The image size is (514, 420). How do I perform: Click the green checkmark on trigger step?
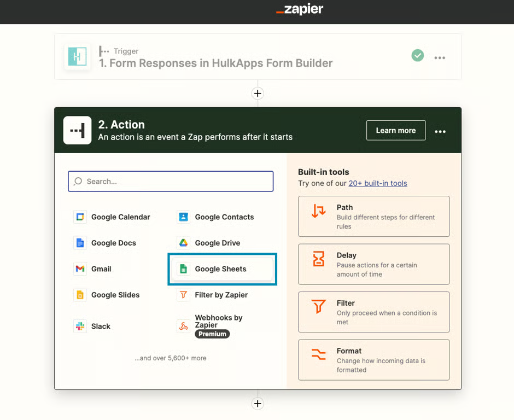[418, 55]
